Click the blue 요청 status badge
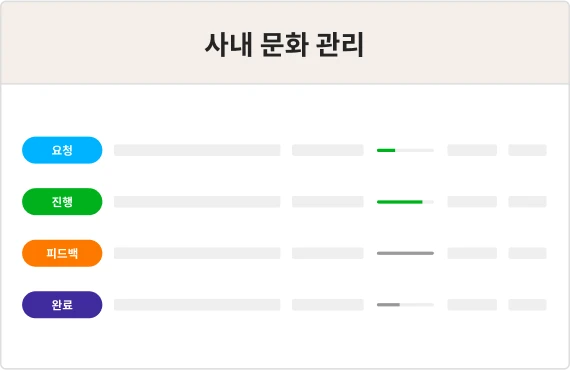 point(62,150)
